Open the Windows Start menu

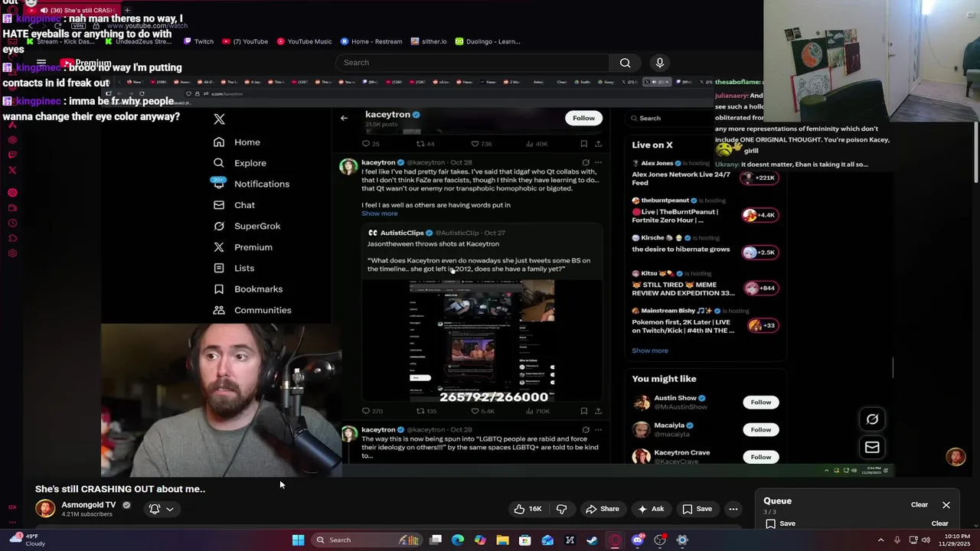coord(298,540)
